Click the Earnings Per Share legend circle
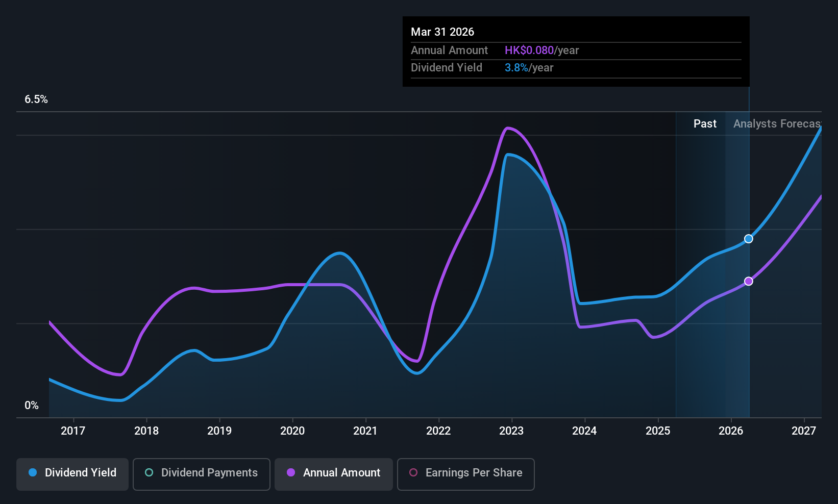The width and height of the screenshot is (838, 504). pyautogui.click(x=413, y=473)
